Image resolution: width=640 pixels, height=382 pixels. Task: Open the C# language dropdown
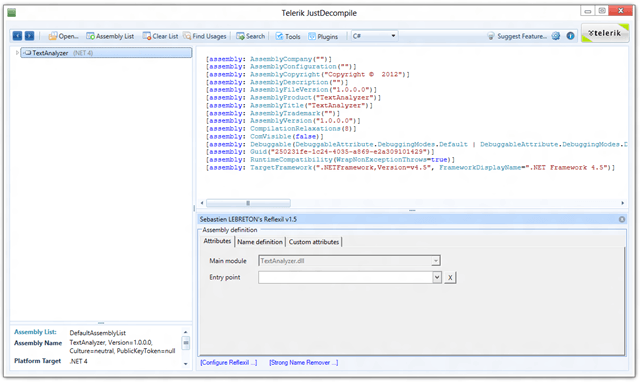(374, 36)
